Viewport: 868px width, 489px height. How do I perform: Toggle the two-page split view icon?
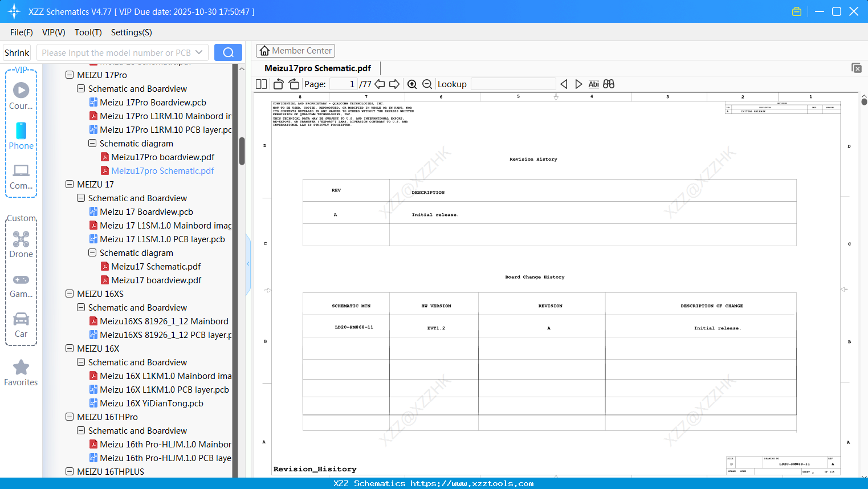pos(262,84)
